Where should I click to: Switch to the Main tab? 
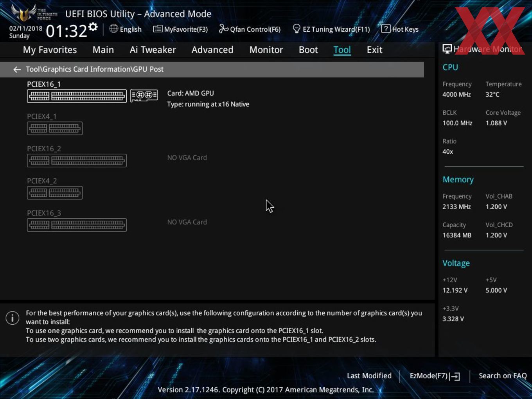103,50
